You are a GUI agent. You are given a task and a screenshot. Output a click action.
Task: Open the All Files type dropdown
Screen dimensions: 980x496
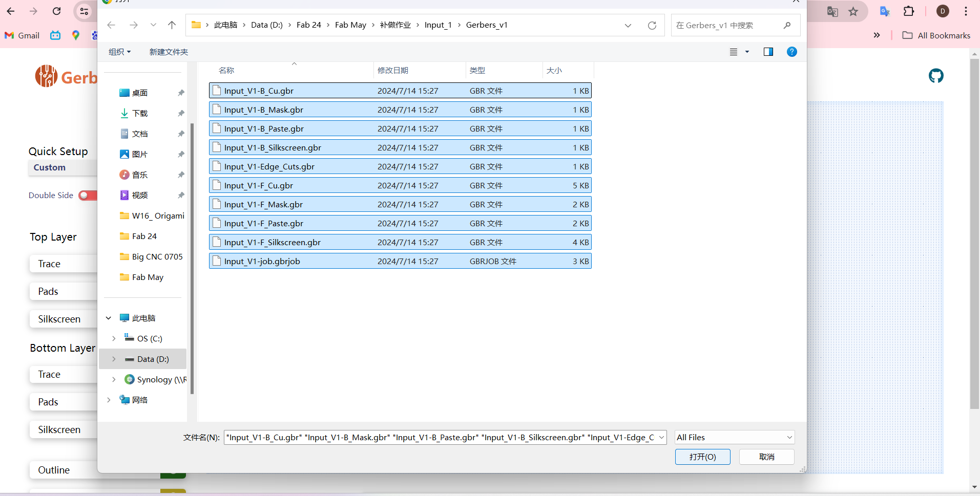(x=735, y=437)
